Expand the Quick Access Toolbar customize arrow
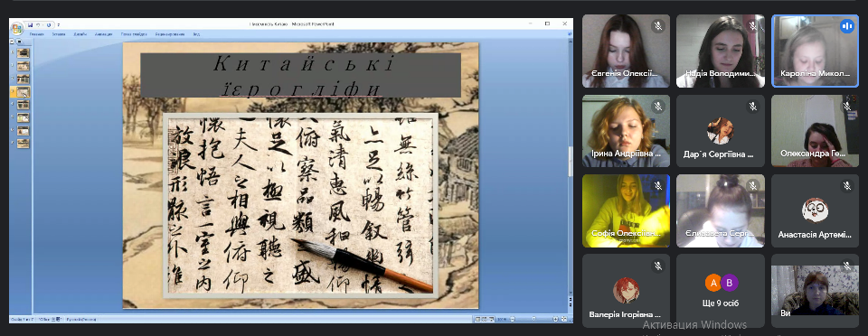This screenshot has height=336, width=868. click(59, 25)
